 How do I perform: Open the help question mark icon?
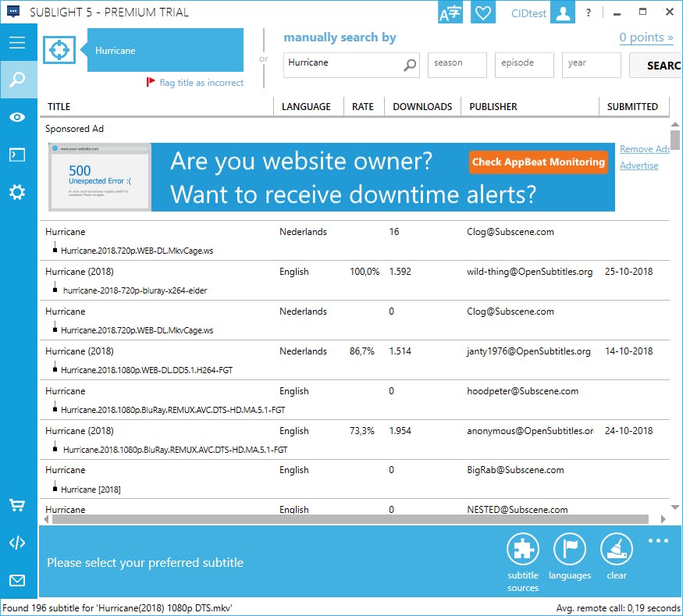tap(589, 12)
